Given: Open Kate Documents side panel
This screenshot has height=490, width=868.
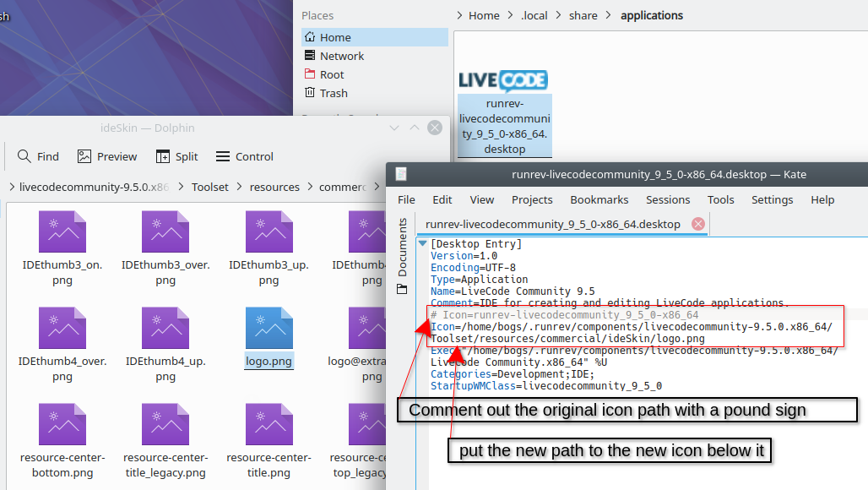Looking at the screenshot, I should click(403, 247).
